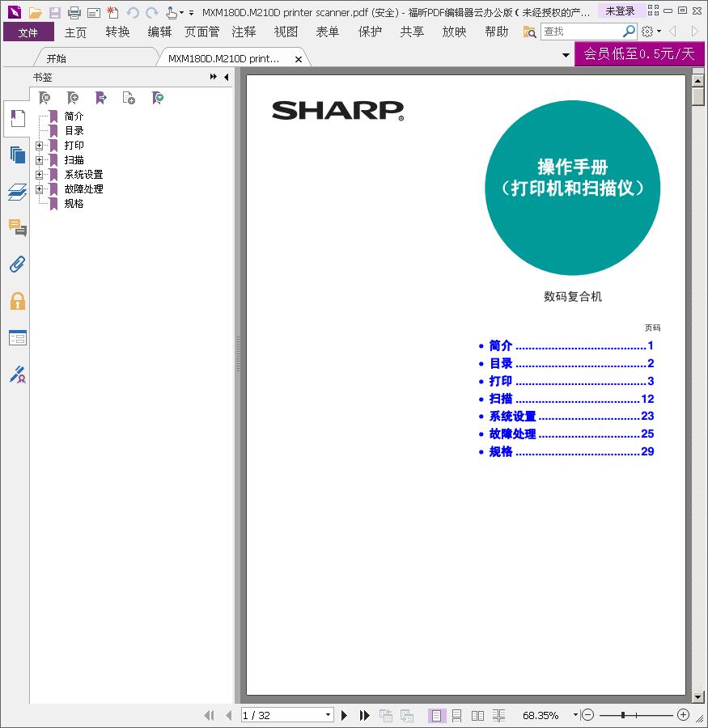Go to next page arrow
The height and width of the screenshot is (728, 708).
(x=344, y=716)
